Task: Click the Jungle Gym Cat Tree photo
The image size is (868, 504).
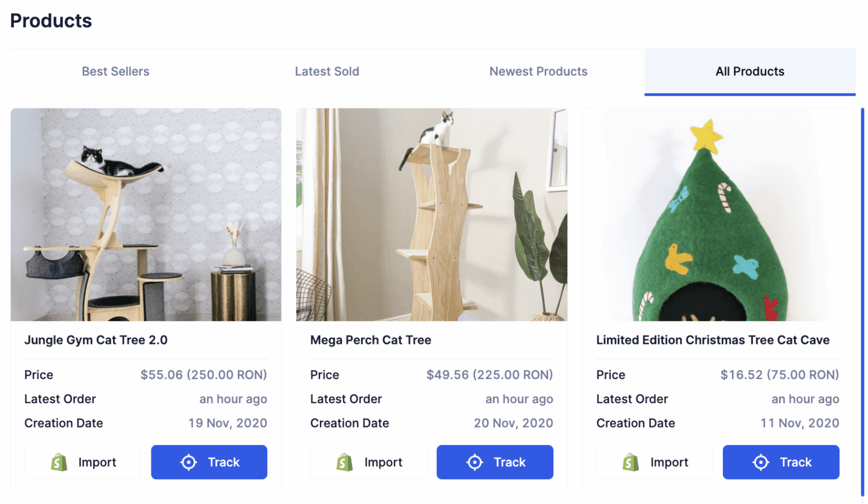Action: click(145, 215)
